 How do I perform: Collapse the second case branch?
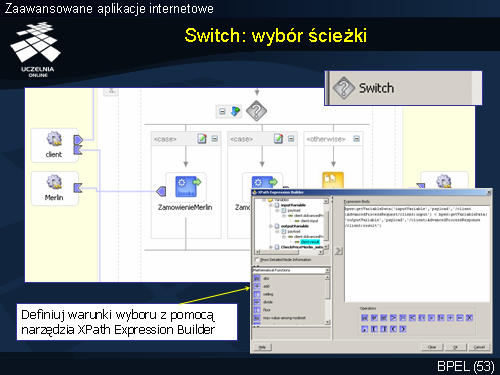291,138
